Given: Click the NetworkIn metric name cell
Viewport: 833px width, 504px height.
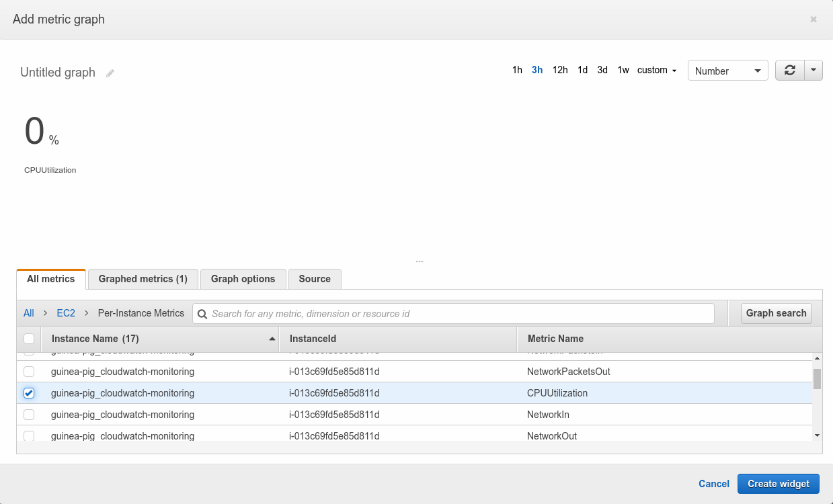Looking at the screenshot, I should pyautogui.click(x=548, y=415).
